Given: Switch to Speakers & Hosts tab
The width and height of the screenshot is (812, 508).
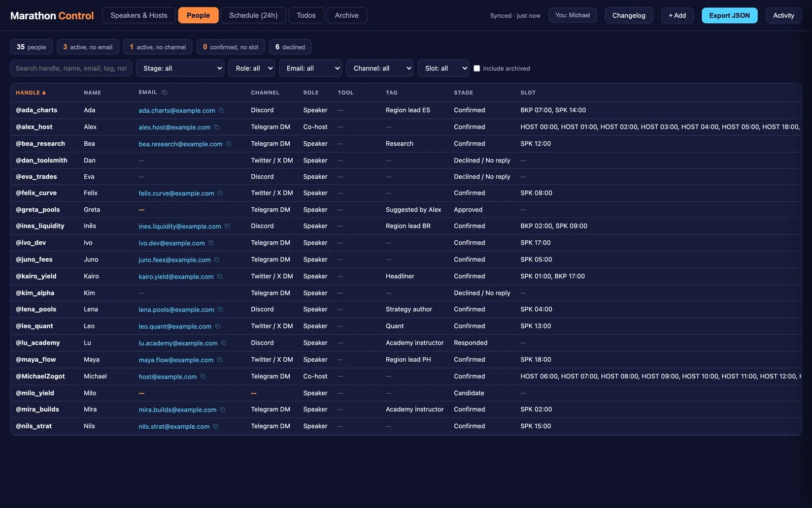Looking at the screenshot, I should coord(139,15).
